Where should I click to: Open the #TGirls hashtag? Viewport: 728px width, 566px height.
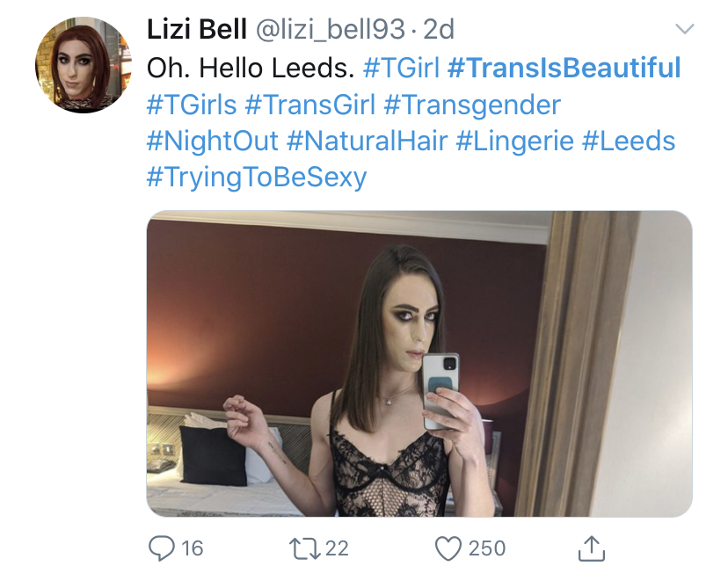pyautogui.click(x=192, y=104)
